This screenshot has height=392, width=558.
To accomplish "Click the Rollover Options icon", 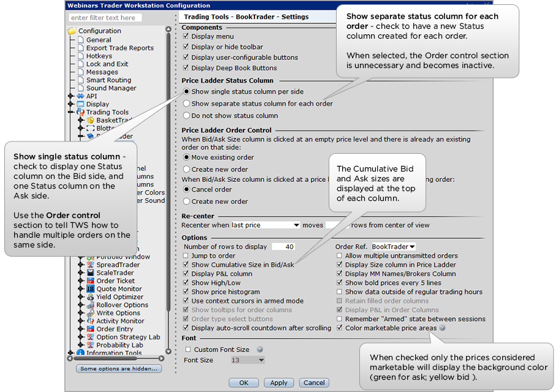I will coord(90,305).
